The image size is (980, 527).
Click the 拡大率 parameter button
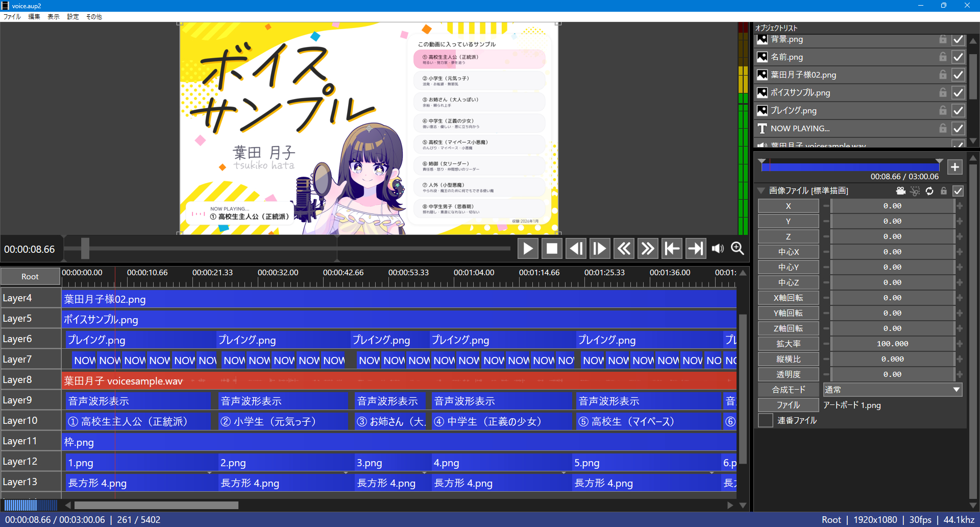(788, 344)
